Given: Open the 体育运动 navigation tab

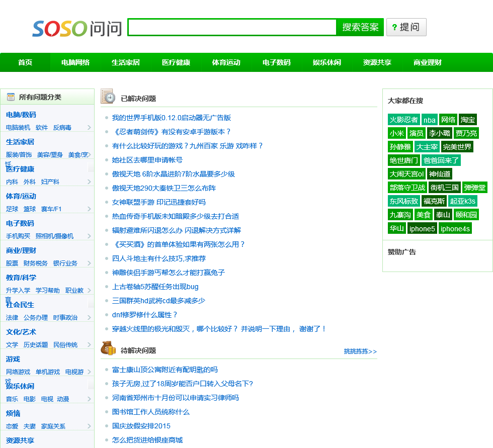Looking at the screenshot, I should coord(226,62).
